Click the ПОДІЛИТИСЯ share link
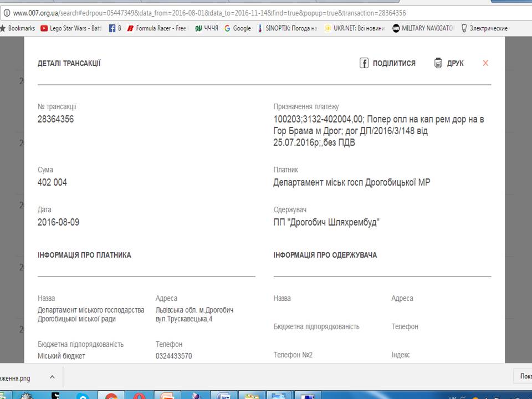Viewport: 532px width, 399px height. [394, 63]
